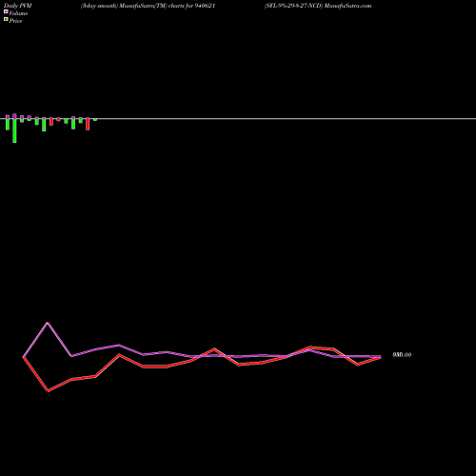The image size is (476, 476).
Task: Click the Volume legend color swatch
Action: coord(6,11)
